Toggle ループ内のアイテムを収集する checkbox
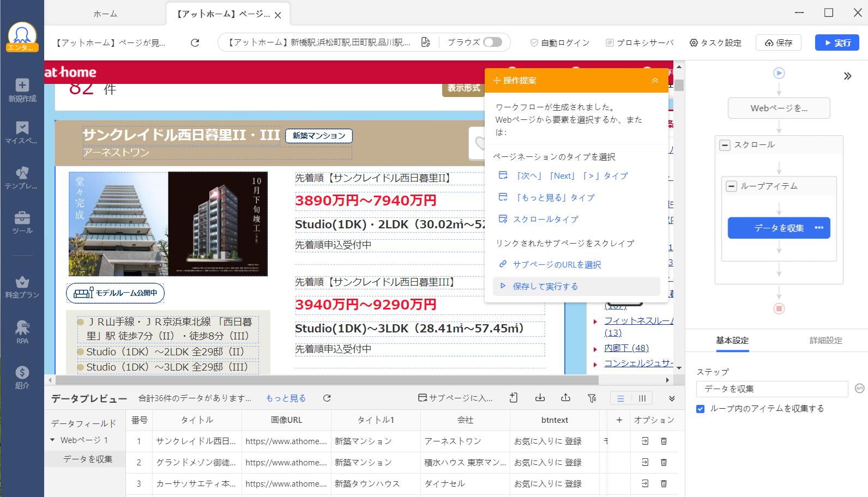Viewport: 868px width, 497px height. click(701, 409)
